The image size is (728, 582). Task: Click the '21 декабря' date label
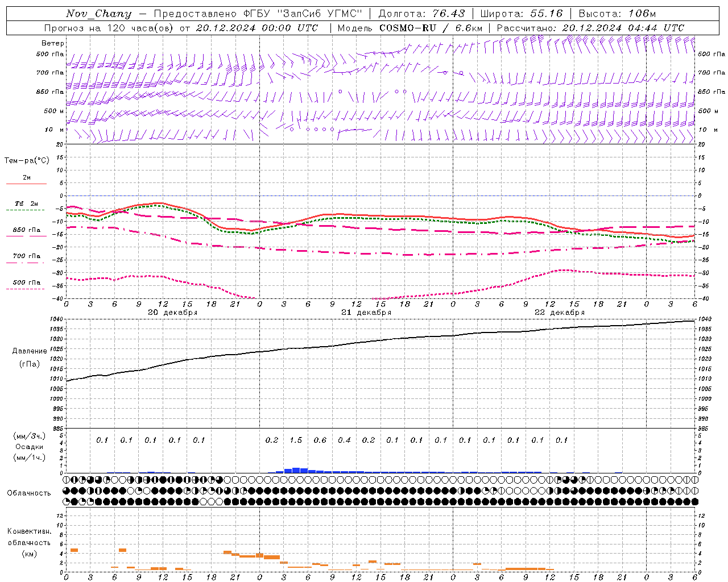pos(366,313)
